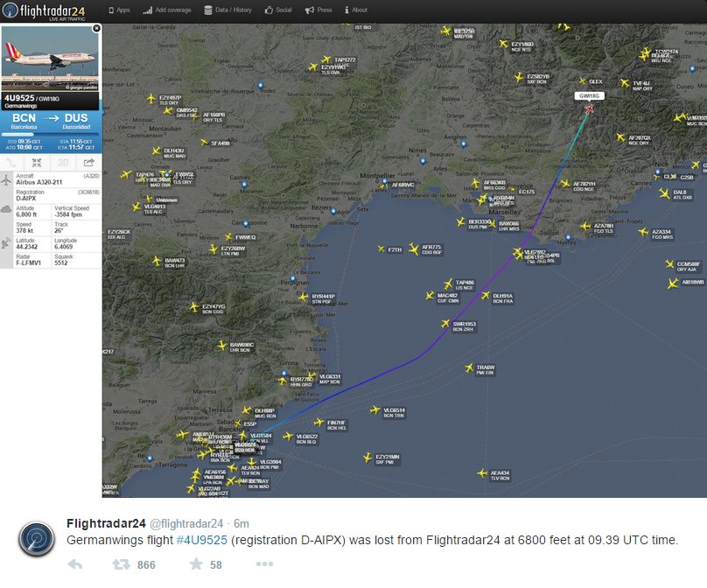This screenshot has height=588, width=707.
Task: Select the GWI18G aircraft marker on map
Action: (589, 108)
